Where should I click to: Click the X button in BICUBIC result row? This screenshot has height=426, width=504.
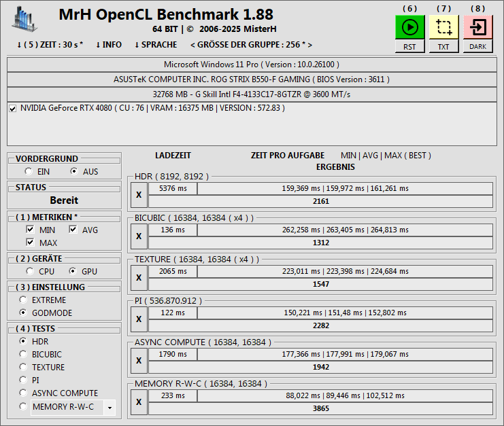click(139, 236)
